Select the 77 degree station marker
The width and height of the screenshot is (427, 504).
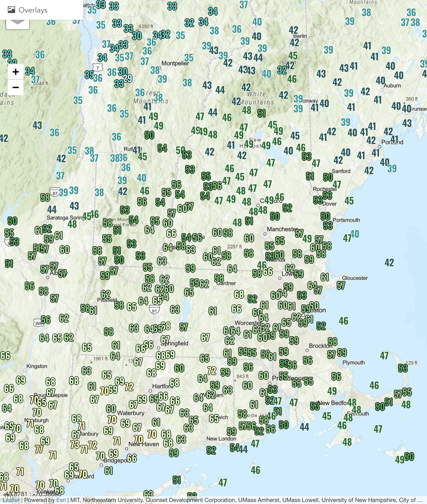coord(39,449)
